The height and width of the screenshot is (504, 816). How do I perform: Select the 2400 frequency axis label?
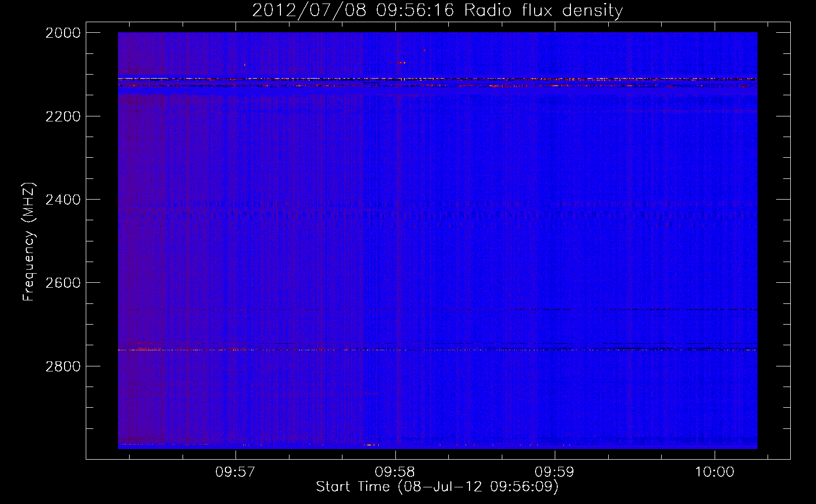click(x=63, y=200)
